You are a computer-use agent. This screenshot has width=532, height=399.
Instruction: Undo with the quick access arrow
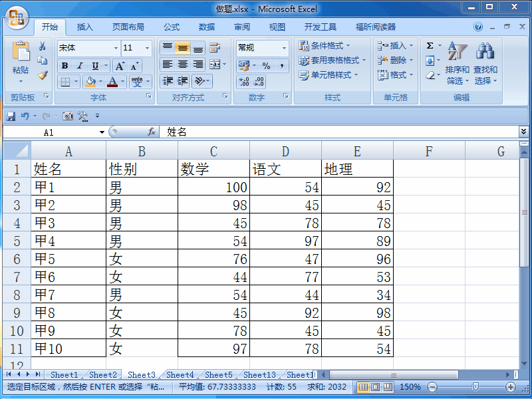tap(25, 116)
